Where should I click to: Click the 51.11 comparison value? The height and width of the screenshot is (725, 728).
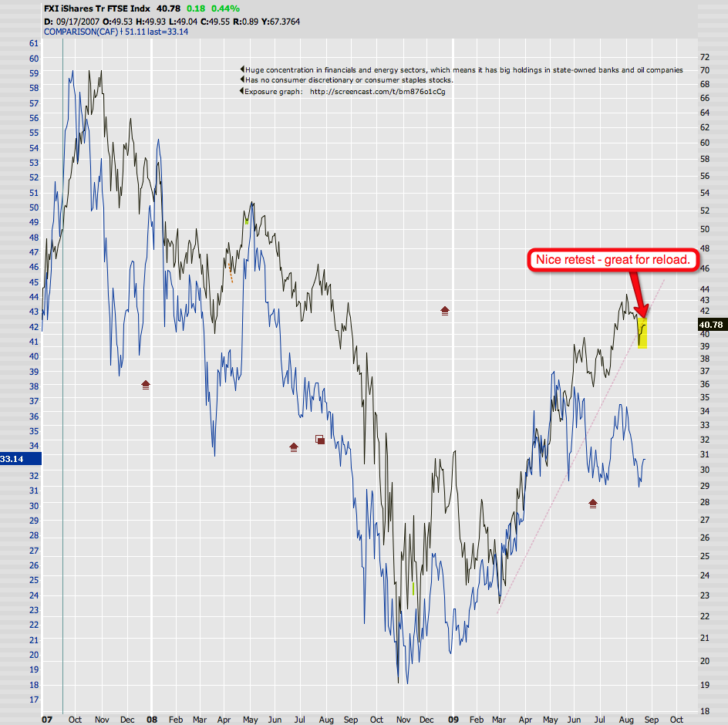(x=135, y=32)
